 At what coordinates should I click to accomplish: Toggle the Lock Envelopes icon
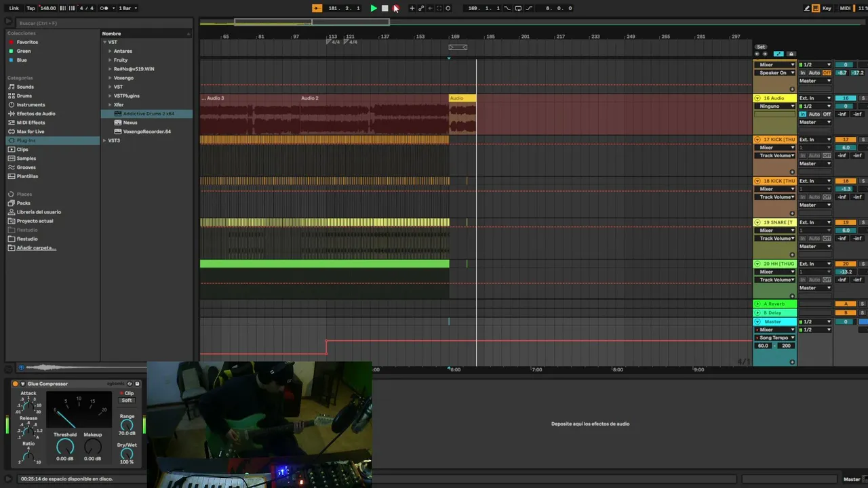click(791, 54)
